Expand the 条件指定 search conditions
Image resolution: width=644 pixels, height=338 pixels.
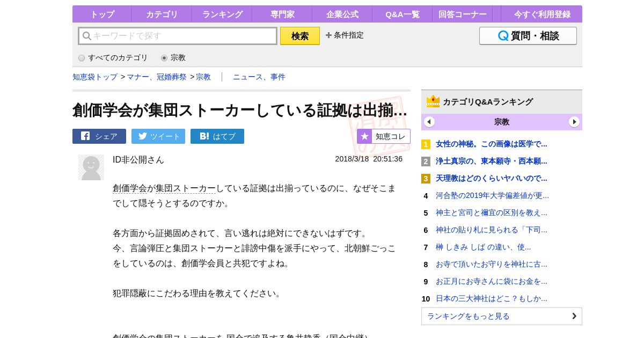(345, 35)
